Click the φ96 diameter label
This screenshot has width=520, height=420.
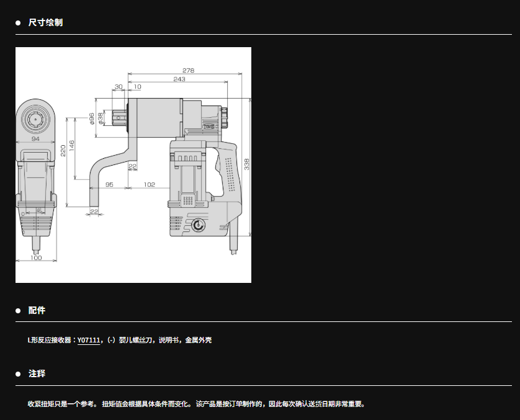click(x=92, y=118)
